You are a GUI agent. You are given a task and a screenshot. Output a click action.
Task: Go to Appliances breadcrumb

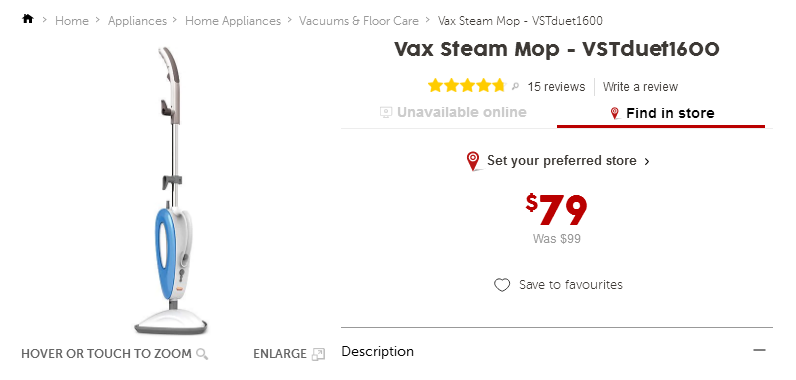137,21
